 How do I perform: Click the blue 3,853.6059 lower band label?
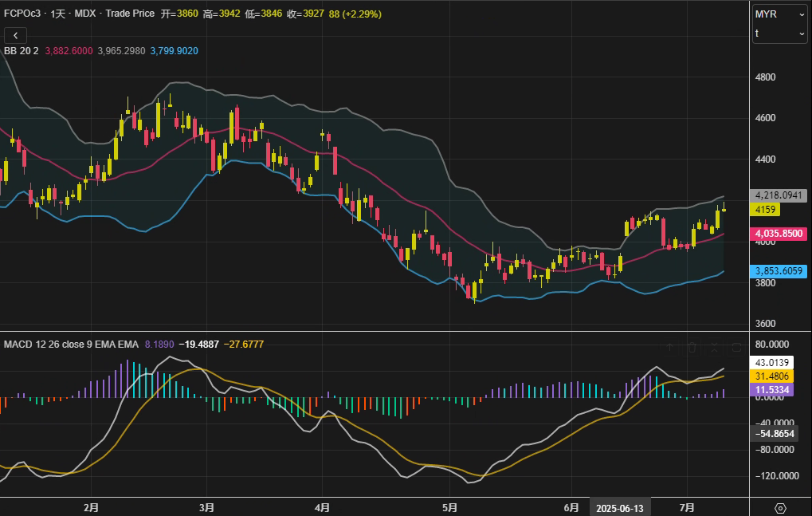[779, 271]
